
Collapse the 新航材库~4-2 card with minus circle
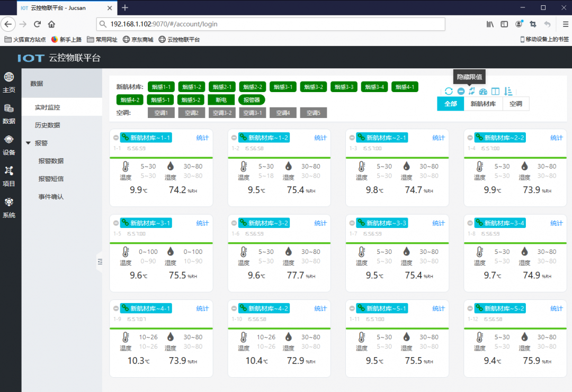pos(234,308)
